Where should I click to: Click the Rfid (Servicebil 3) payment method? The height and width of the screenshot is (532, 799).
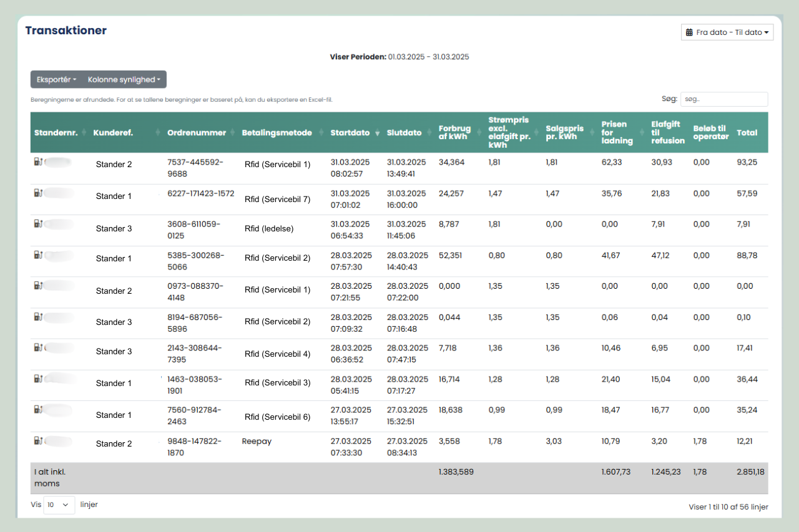(277, 383)
